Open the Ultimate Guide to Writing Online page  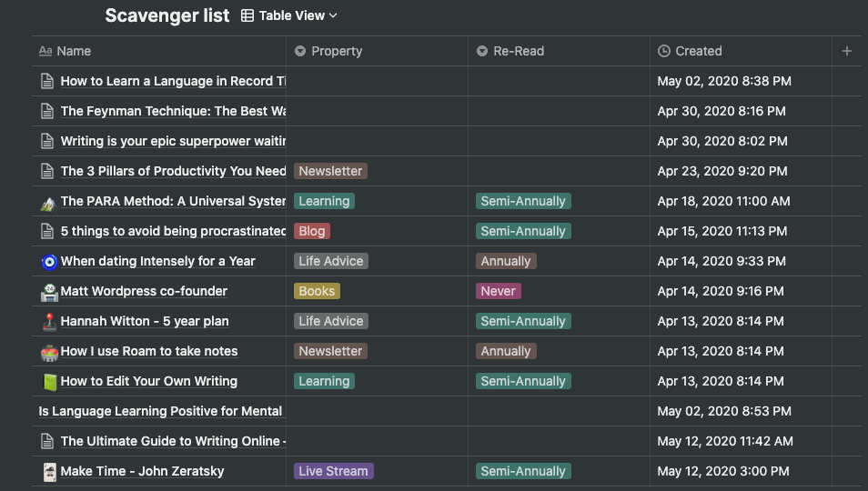tap(173, 441)
